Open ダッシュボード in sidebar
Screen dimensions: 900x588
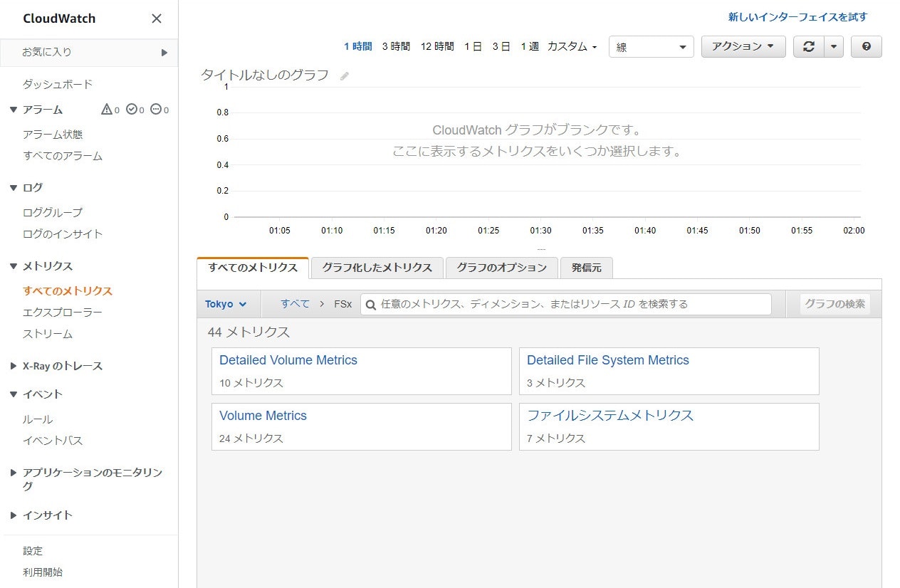pyautogui.click(x=58, y=84)
